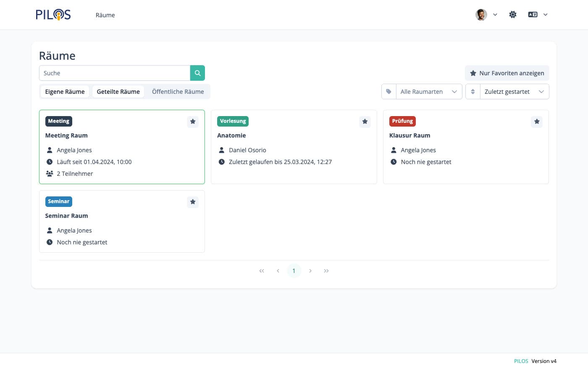Viewport: 588px width, 368px height.
Task: Toggle favorite on Seminar Raum
Action: pyautogui.click(x=193, y=202)
